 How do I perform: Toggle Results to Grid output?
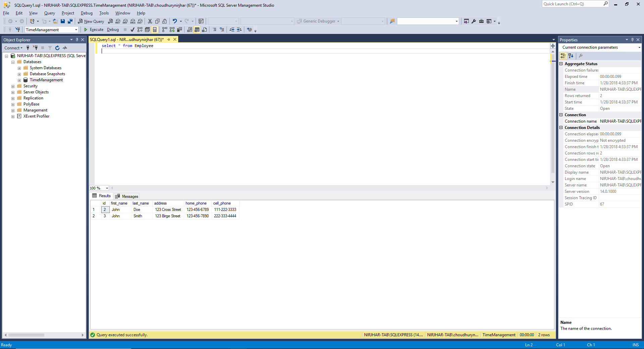(x=197, y=30)
